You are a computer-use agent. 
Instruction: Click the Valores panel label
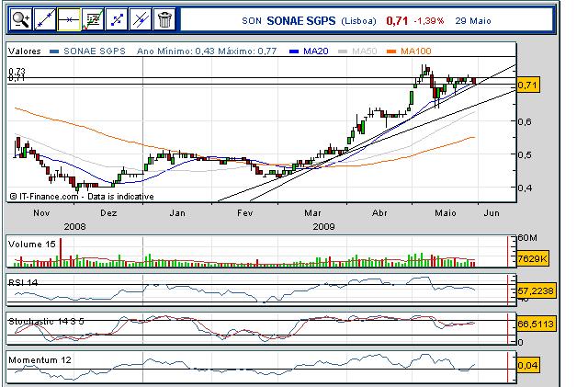[25, 51]
